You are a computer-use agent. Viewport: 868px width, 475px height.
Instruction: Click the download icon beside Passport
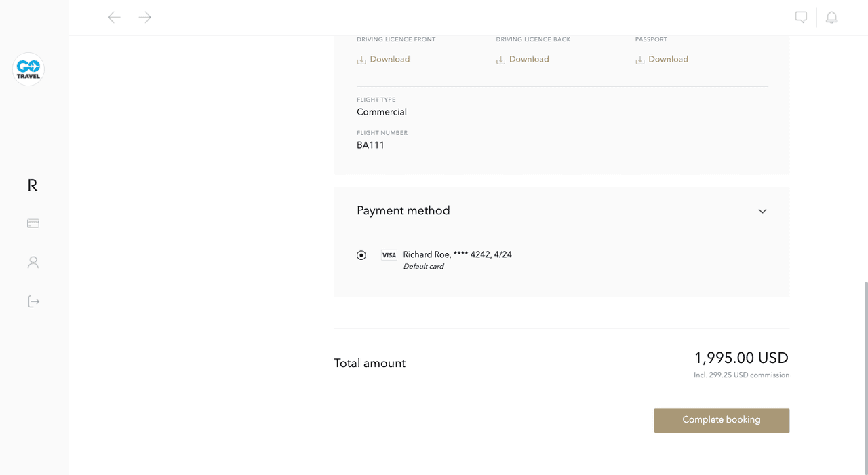pyautogui.click(x=639, y=60)
